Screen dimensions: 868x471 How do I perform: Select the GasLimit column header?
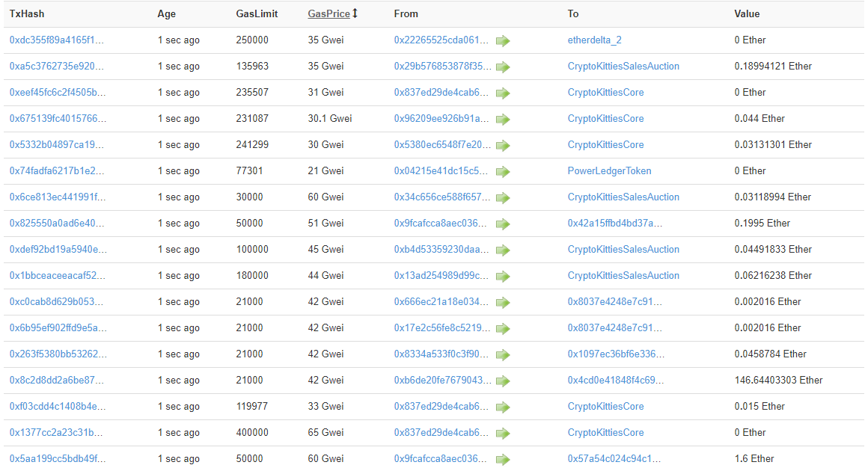point(257,13)
